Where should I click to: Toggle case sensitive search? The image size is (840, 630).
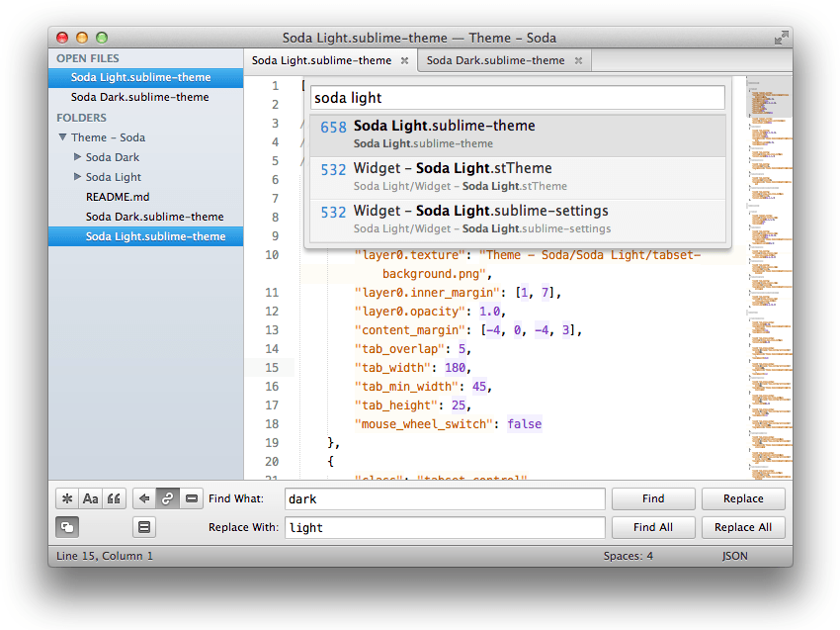[90, 498]
